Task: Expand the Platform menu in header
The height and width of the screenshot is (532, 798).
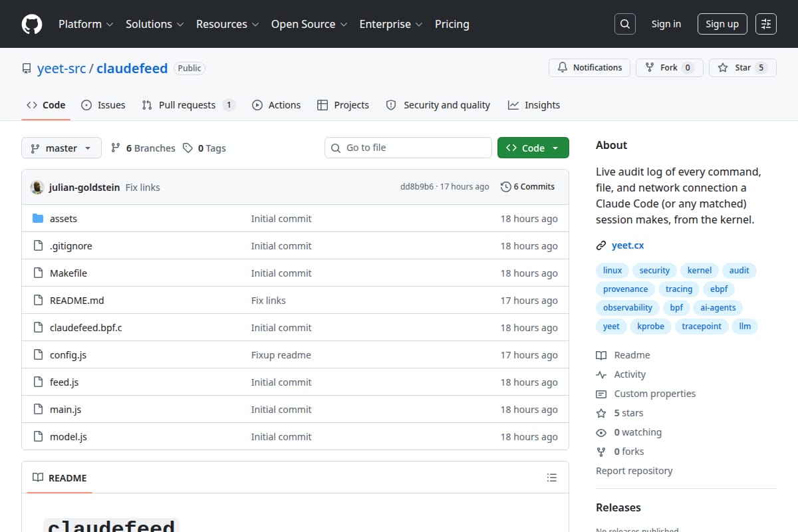Action: coord(85,24)
